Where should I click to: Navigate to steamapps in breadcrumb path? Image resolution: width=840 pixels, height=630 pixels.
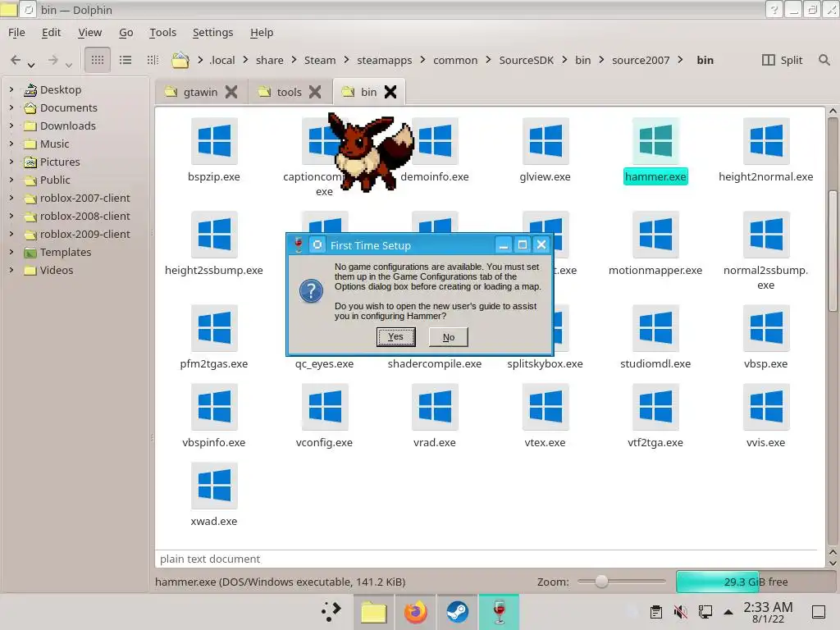coord(385,60)
